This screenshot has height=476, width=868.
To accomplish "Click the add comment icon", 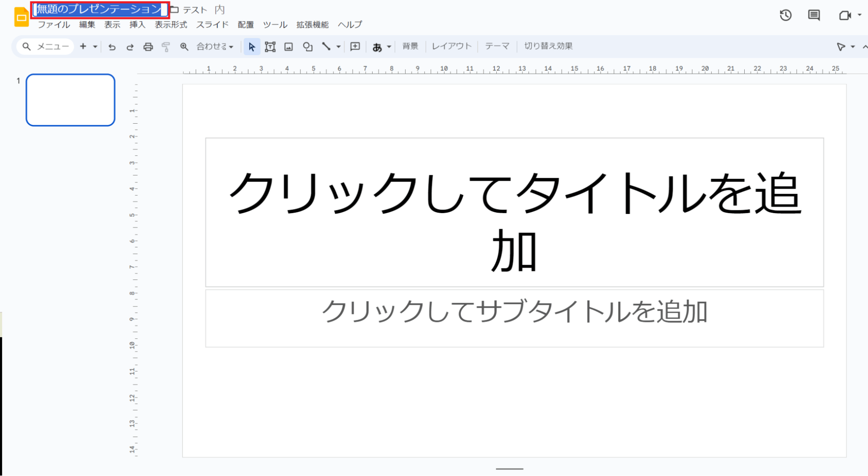I will (355, 46).
